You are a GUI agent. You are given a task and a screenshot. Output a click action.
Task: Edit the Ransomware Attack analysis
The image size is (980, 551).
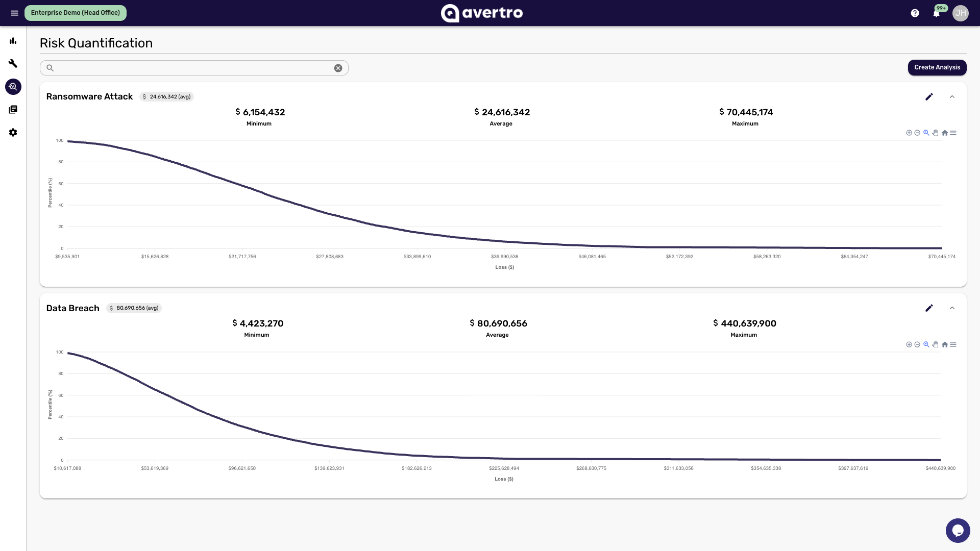[x=929, y=97]
